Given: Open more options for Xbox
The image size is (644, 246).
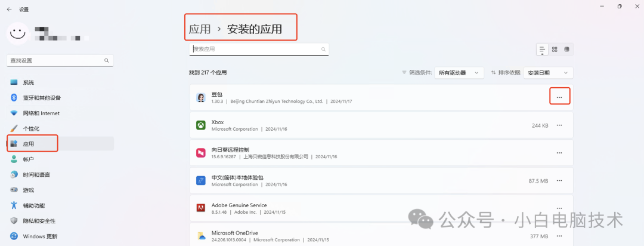Looking at the screenshot, I should [559, 125].
